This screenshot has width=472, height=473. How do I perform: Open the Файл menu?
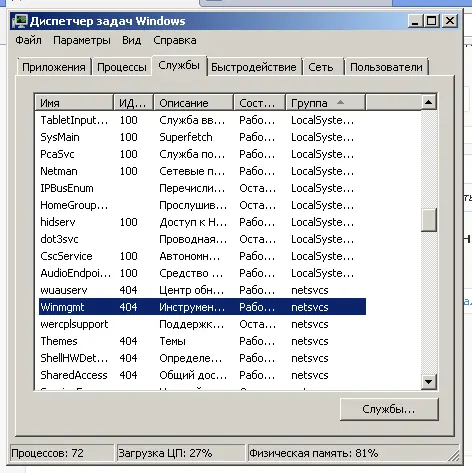(28, 40)
